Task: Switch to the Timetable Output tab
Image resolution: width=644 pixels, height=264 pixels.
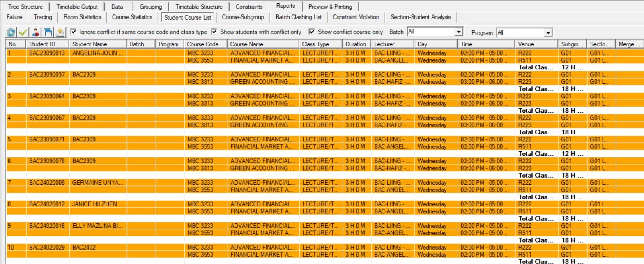Action: pos(77,7)
